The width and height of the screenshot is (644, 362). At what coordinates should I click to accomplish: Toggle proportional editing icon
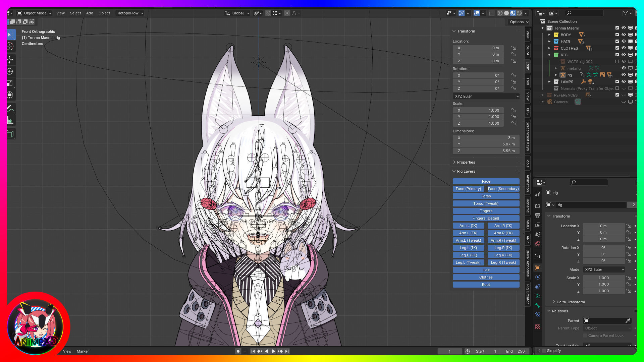tap(287, 13)
